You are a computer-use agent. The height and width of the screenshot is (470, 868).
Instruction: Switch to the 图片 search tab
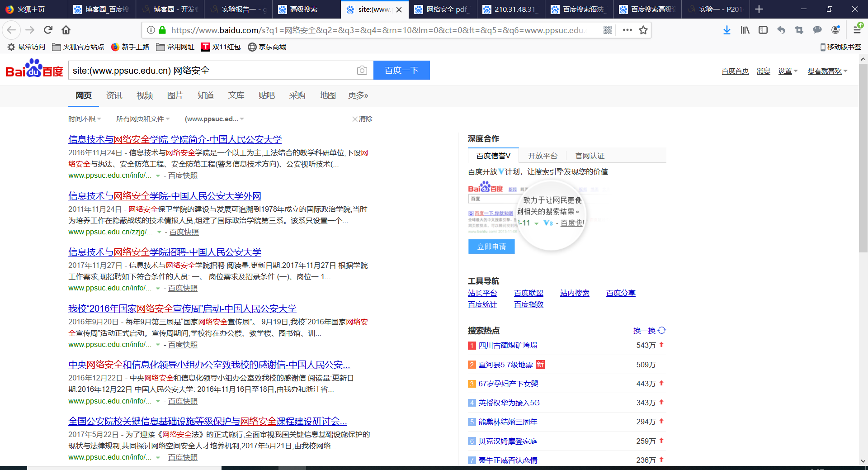click(x=175, y=95)
